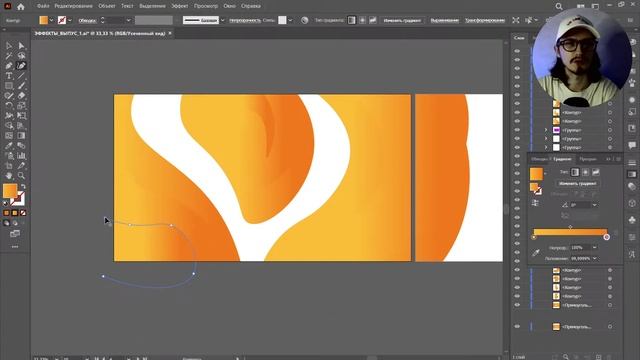Select the Curvature tool
The width and height of the screenshot is (640, 360).
click(x=21, y=66)
